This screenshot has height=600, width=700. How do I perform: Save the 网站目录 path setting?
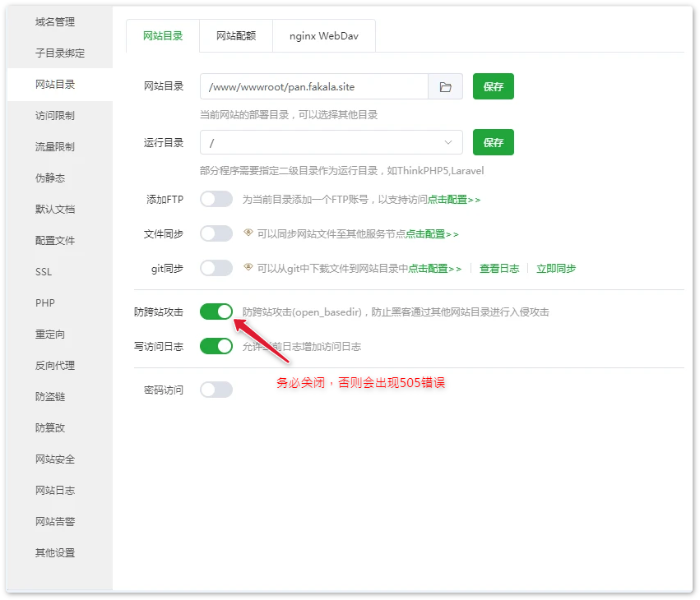pyautogui.click(x=494, y=86)
